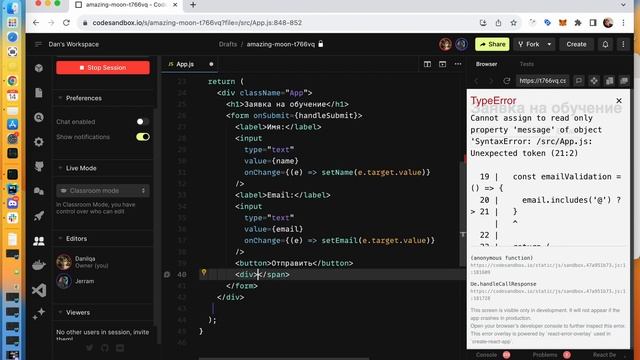This screenshot has height=360, width=640.
Task: Click the GitHub icon at sidebar bottom
Action: click(105, 348)
